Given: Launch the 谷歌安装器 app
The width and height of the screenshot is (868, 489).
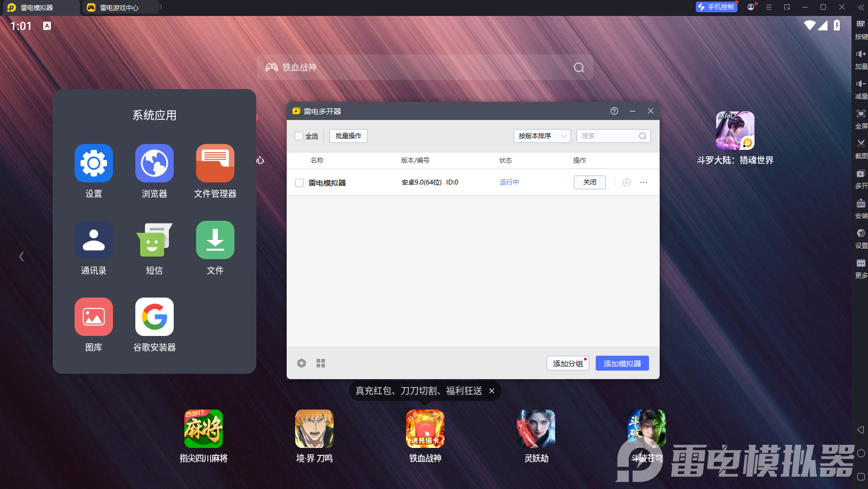Looking at the screenshot, I should [x=155, y=317].
